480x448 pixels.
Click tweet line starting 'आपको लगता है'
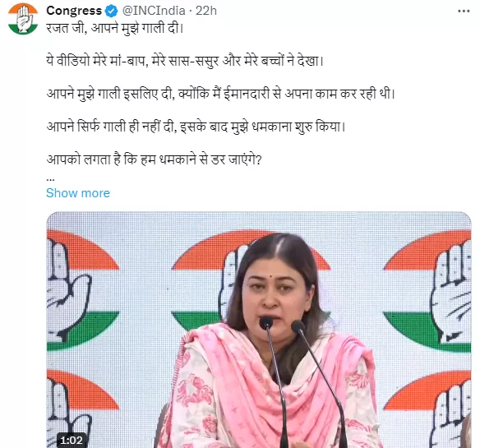click(x=154, y=159)
